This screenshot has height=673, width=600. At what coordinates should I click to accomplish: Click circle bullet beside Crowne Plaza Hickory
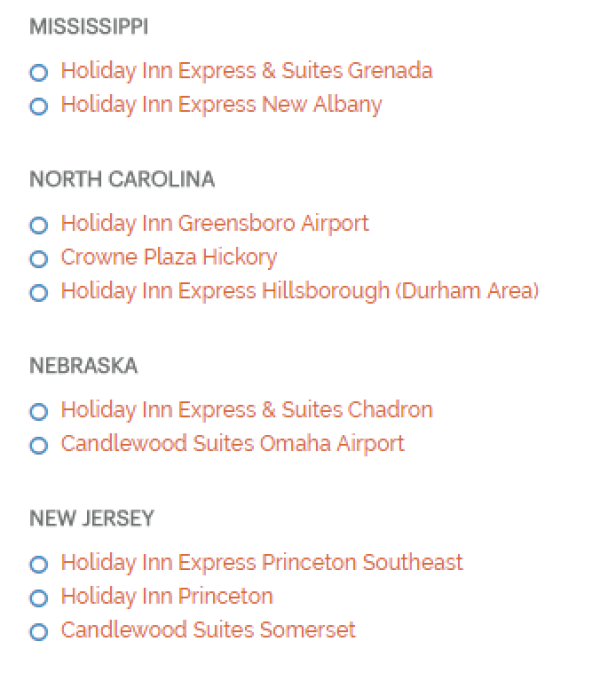click(39, 259)
